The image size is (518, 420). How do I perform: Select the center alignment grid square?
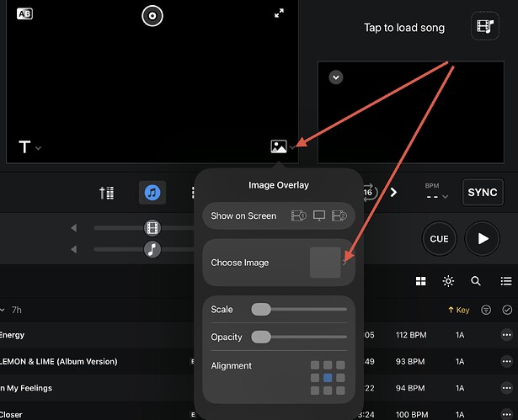coord(328,378)
